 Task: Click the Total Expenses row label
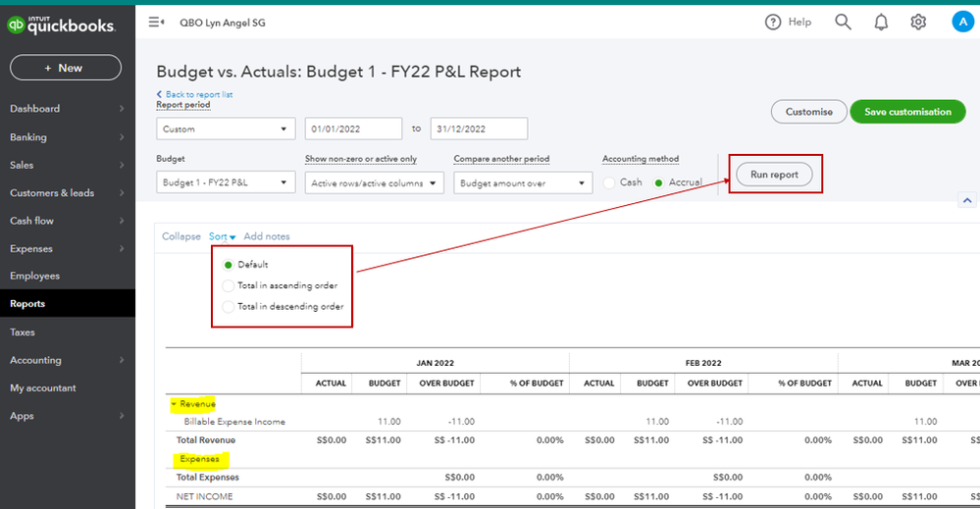point(208,478)
